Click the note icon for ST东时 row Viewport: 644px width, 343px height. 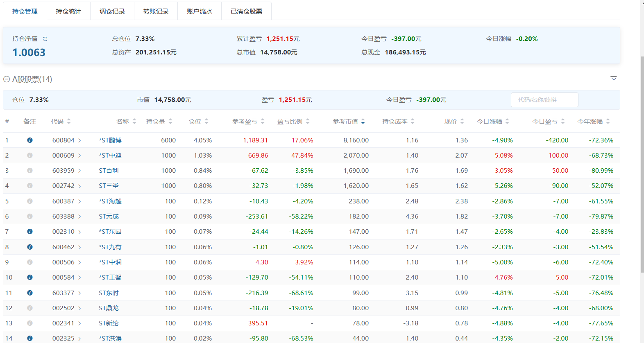pyautogui.click(x=30, y=293)
